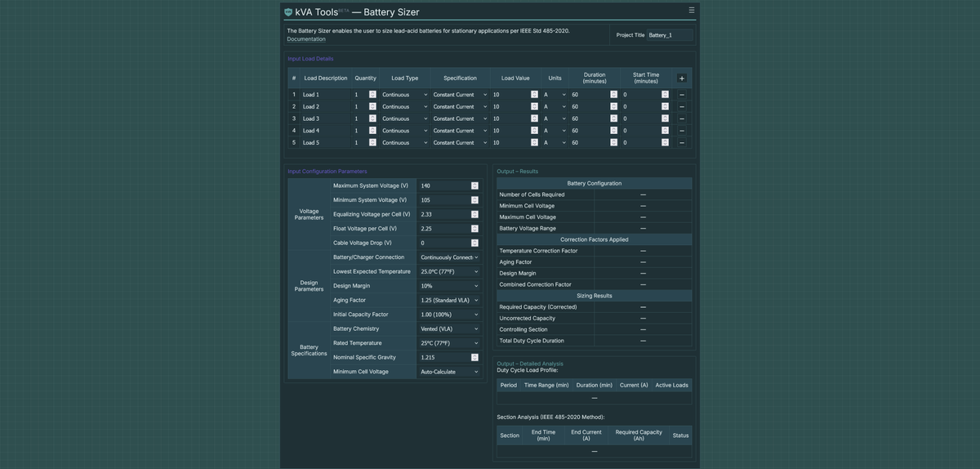The width and height of the screenshot is (980, 469).
Task: Remove Load 3 row with minus button
Action: point(682,118)
